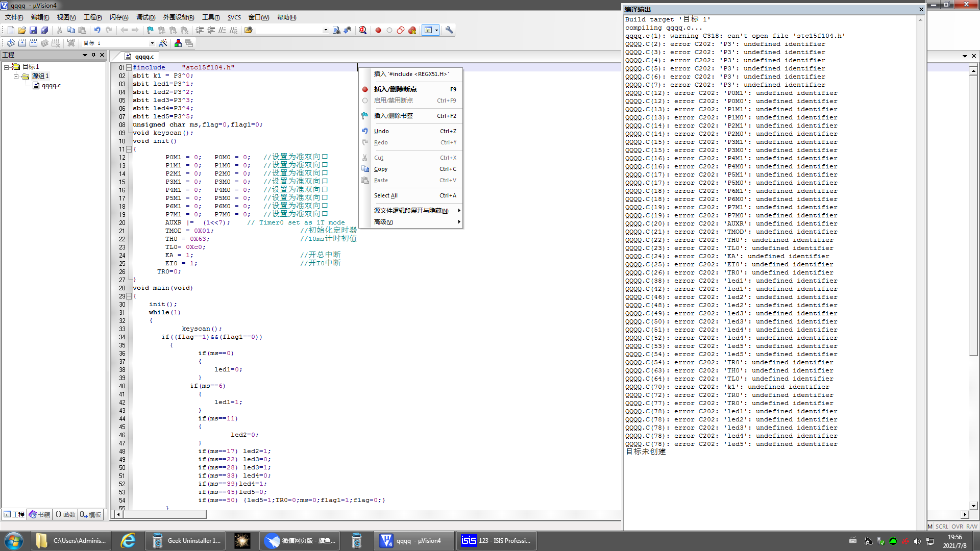Viewport: 980px width, 551px height.
Task: Switch to ISIS Professional taskbar item
Action: point(496,541)
